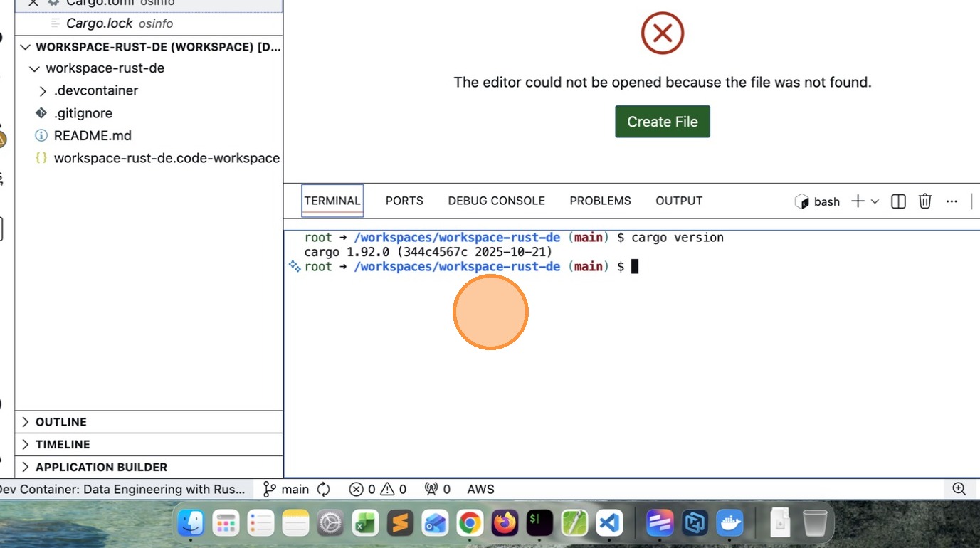Viewport: 980px width, 548px height.
Task: Open the Downloads stack in the Dock
Action: [x=780, y=524]
